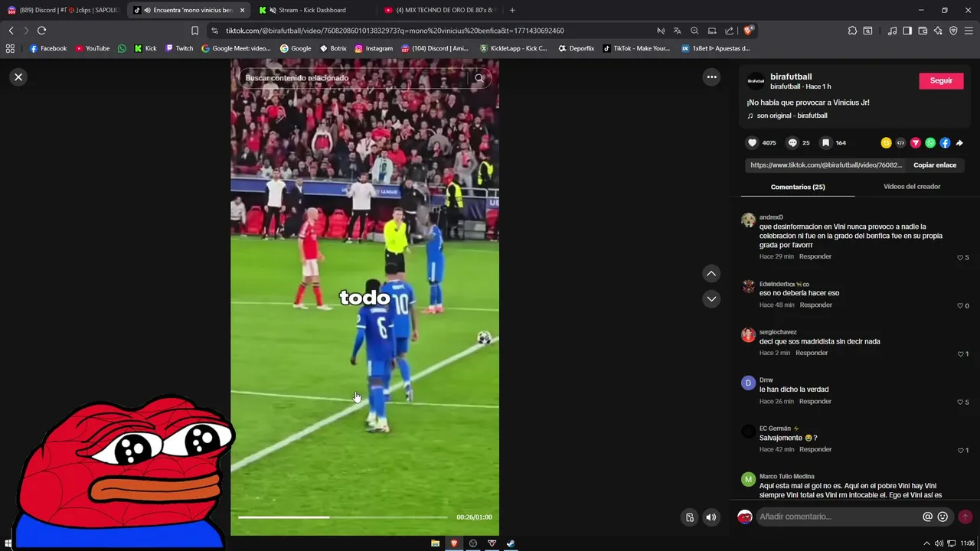The height and width of the screenshot is (551, 980).
Task: Open the translate page icon in address bar
Action: pos(677,31)
